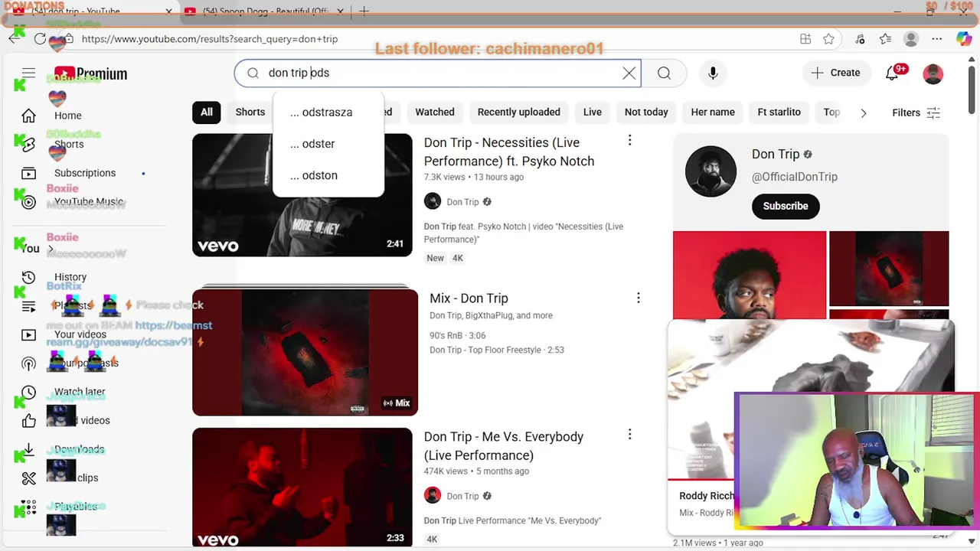Choose the odstrasza search suggestion

point(328,112)
